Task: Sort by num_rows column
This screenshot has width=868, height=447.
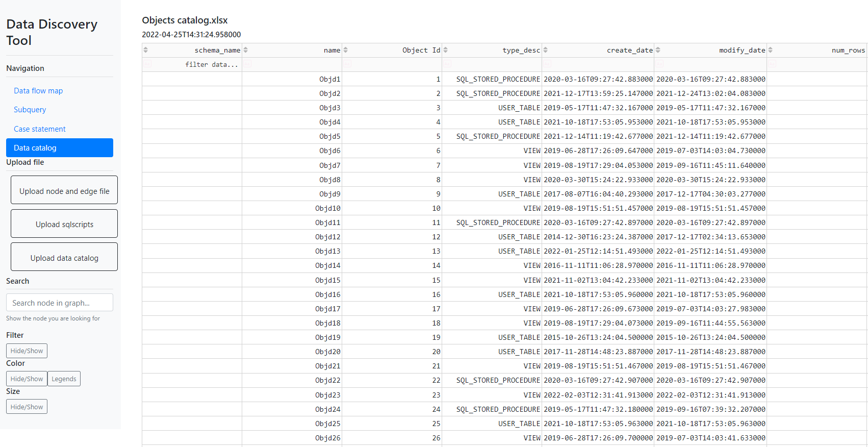Action: (771, 50)
